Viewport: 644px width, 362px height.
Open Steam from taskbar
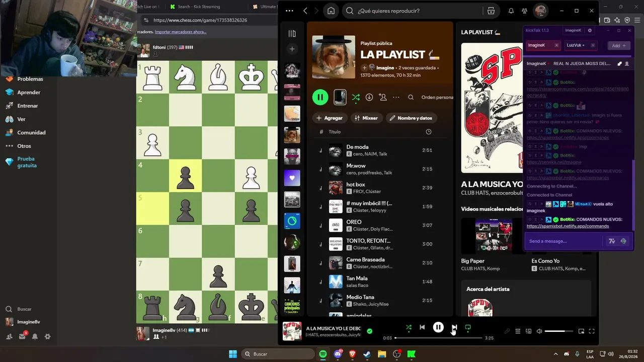coord(367,354)
